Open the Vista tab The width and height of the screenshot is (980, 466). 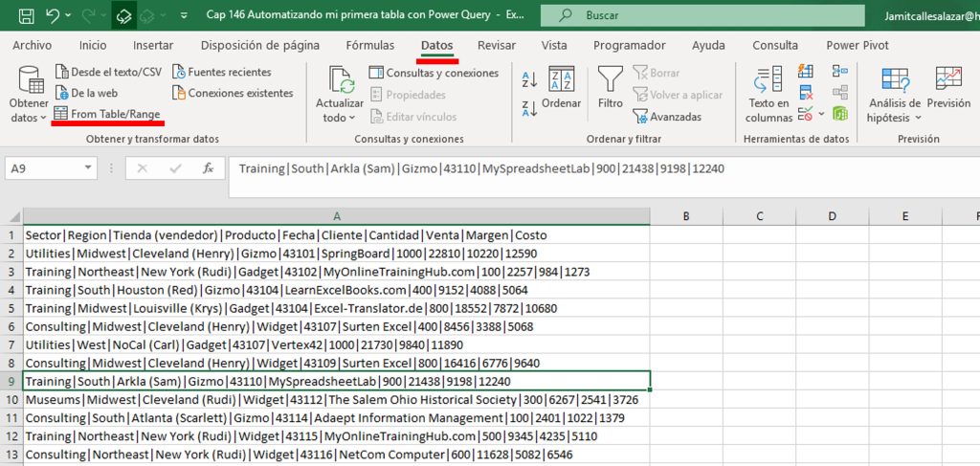click(554, 46)
